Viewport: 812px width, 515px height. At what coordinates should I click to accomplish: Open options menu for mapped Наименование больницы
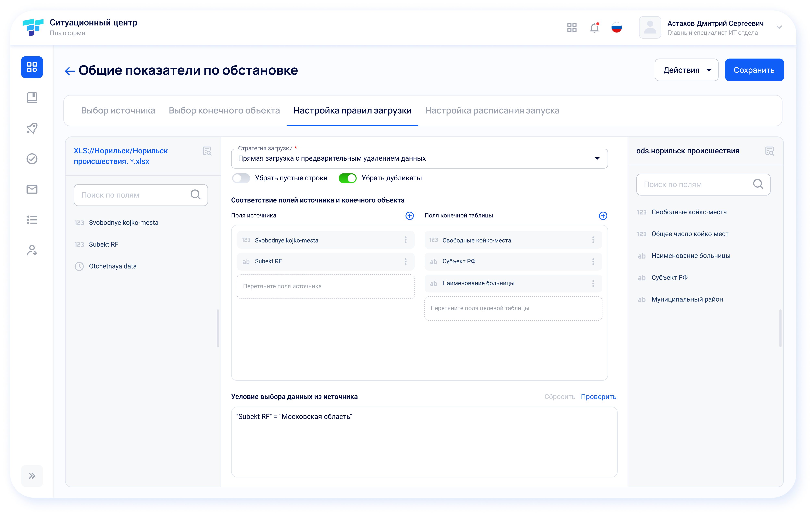pos(593,284)
